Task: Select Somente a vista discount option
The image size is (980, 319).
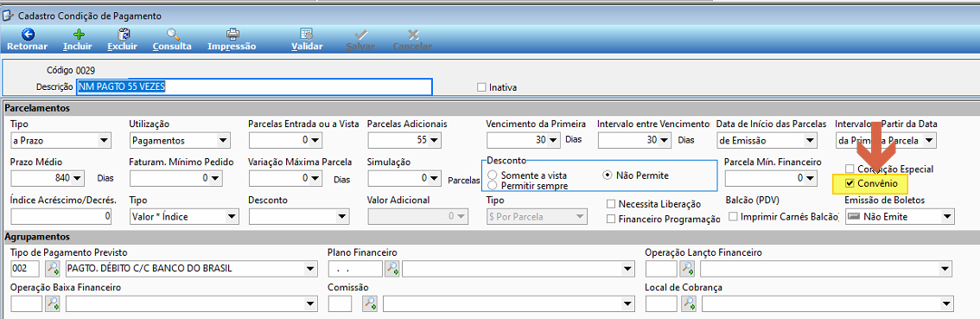Action: point(493,175)
